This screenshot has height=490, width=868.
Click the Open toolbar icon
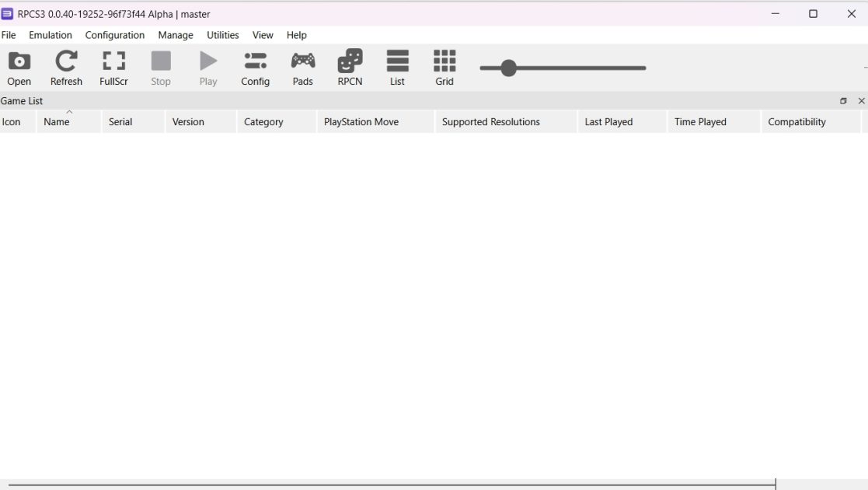[19, 68]
